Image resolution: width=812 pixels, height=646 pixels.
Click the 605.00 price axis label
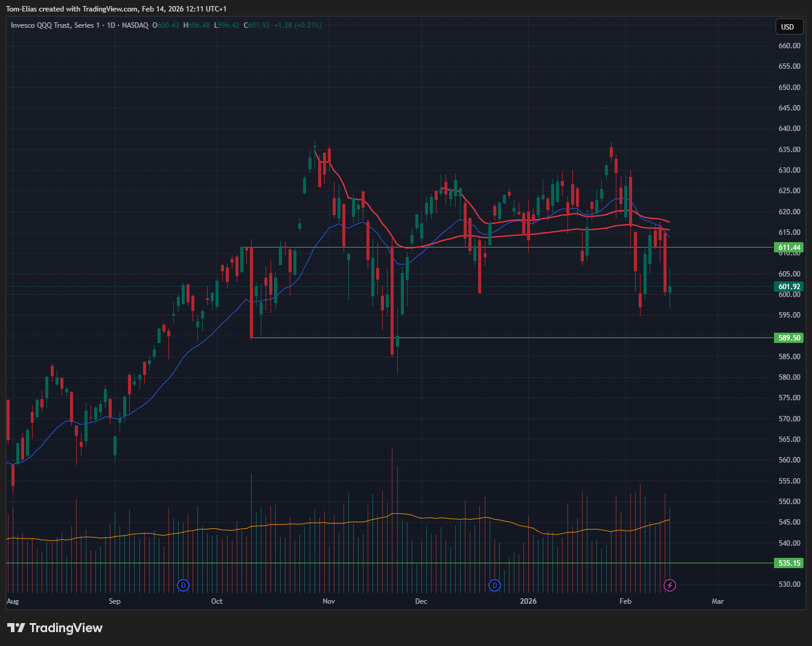(x=789, y=274)
